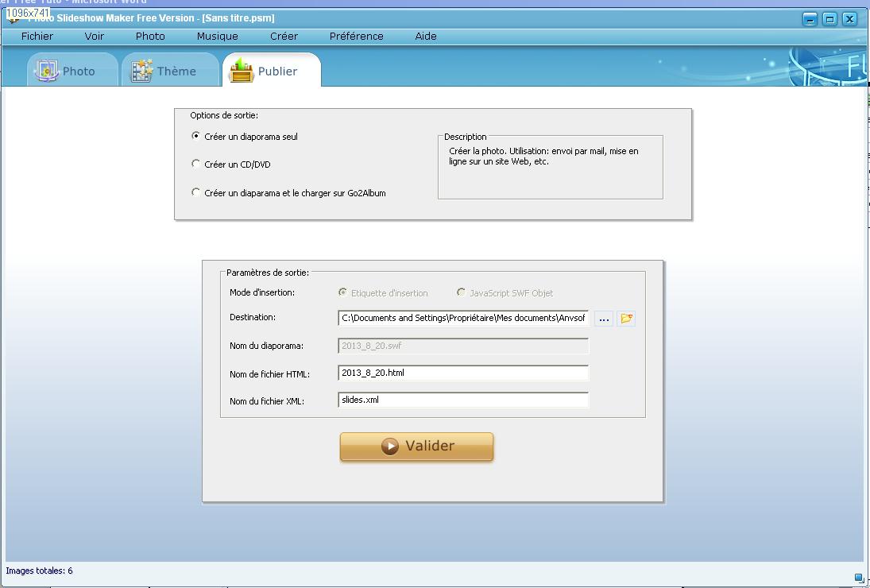Image resolution: width=870 pixels, height=588 pixels.
Task: Open the Musique menu
Action: pyautogui.click(x=217, y=36)
